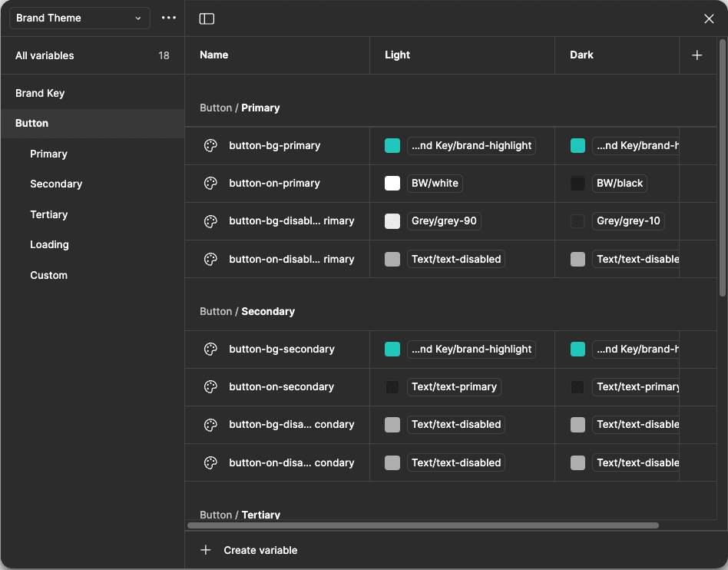Click the palette icon next to button-on-primary

(x=210, y=183)
